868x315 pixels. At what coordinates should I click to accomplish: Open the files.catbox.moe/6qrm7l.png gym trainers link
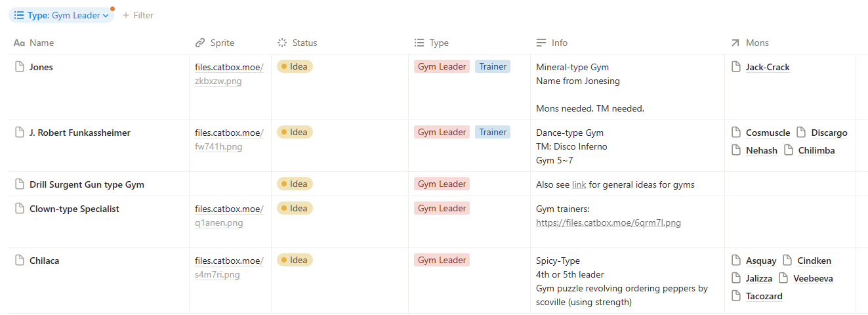click(608, 223)
